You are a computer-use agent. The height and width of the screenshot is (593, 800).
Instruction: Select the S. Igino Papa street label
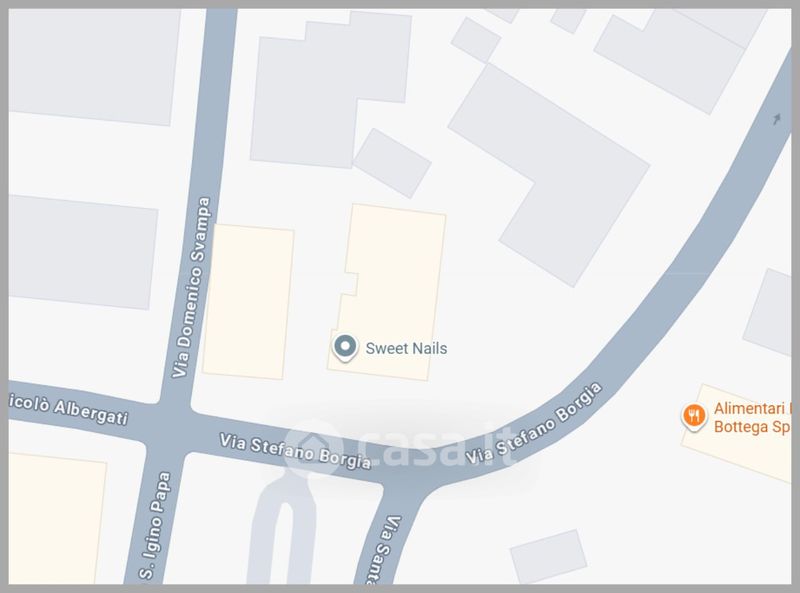(x=155, y=526)
